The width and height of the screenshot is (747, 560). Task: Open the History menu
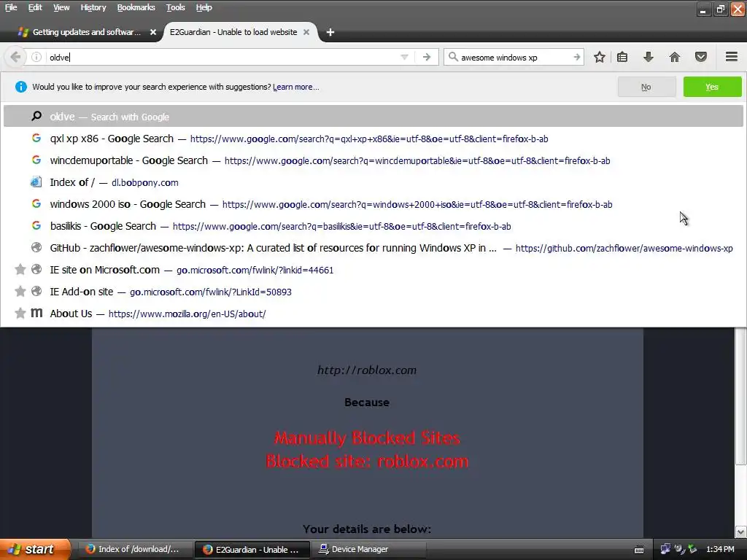[93, 7]
